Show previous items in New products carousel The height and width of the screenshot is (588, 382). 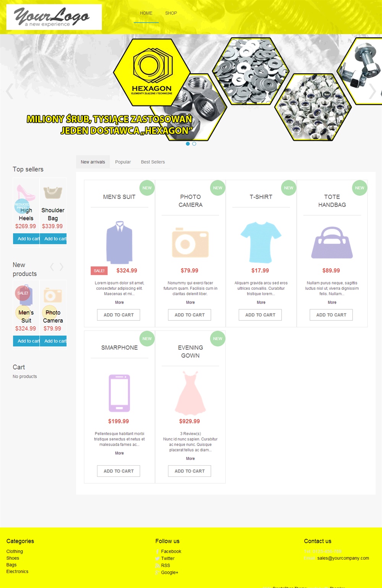coord(52,267)
